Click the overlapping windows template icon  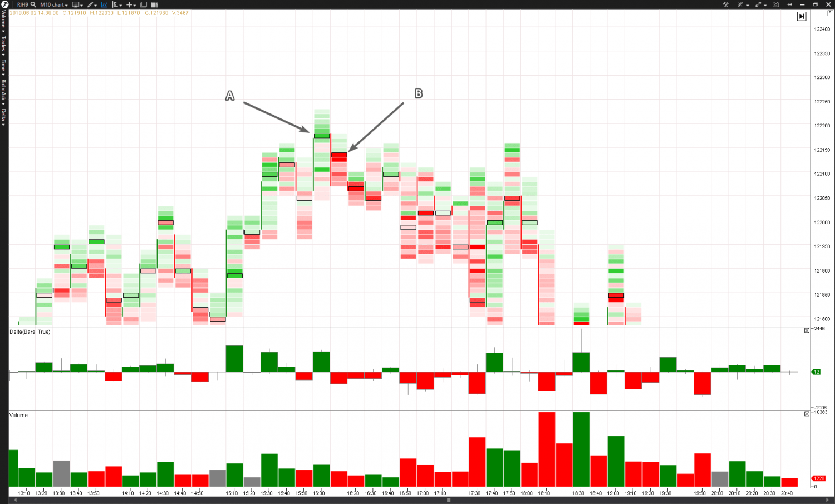(144, 4)
